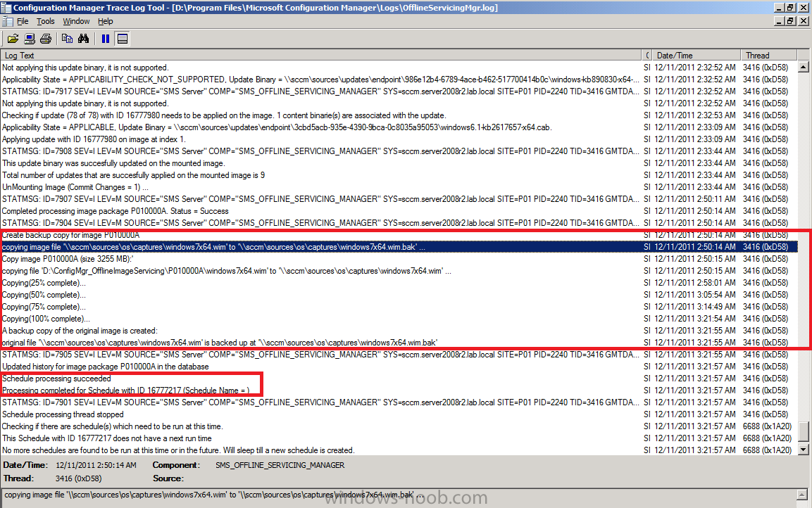Select the 'Applicability State = APPLICABLE' row
This screenshot has width=812, height=508.
point(399,127)
